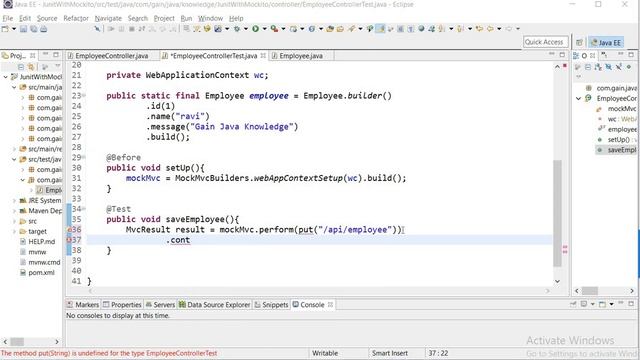640x360 pixels.
Task: Click the editor area maximize icon
Action: pos(562,55)
